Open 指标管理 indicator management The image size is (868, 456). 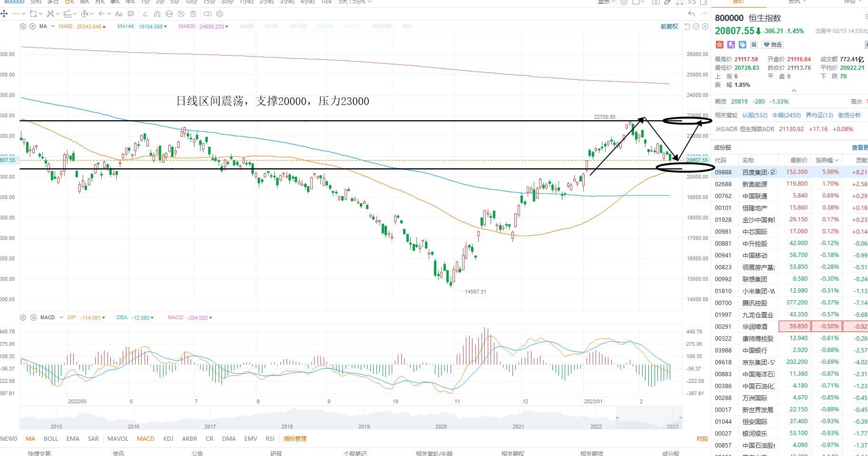coord(295,438)
